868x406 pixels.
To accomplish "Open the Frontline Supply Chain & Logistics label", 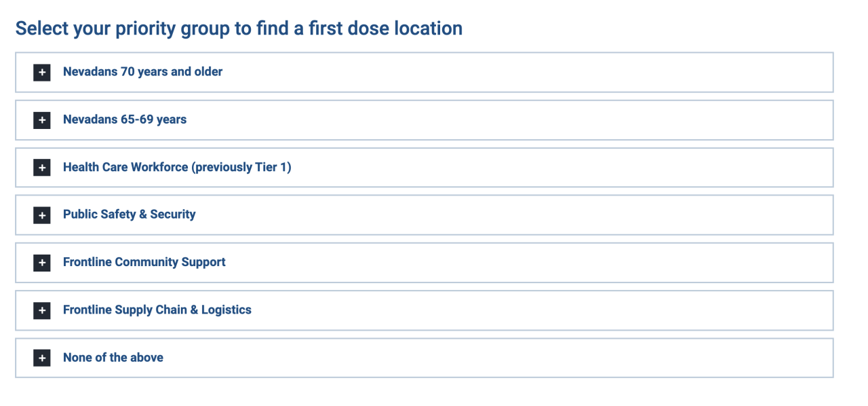I will point(157,310).
